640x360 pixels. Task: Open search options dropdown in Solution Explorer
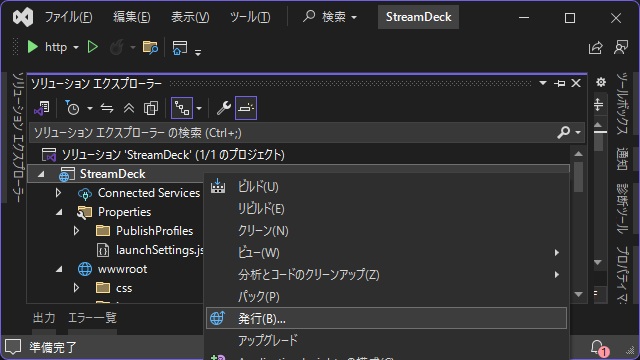click(x=578, y=133)
